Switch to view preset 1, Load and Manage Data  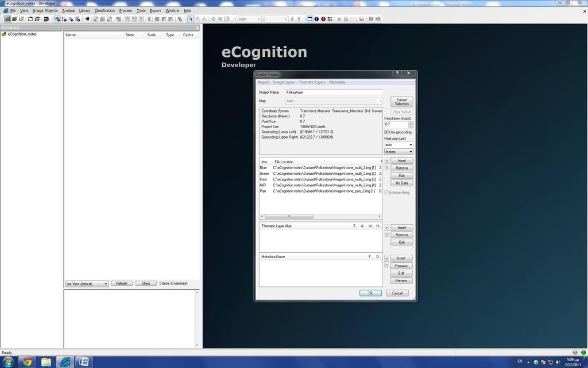coord(57,19)
